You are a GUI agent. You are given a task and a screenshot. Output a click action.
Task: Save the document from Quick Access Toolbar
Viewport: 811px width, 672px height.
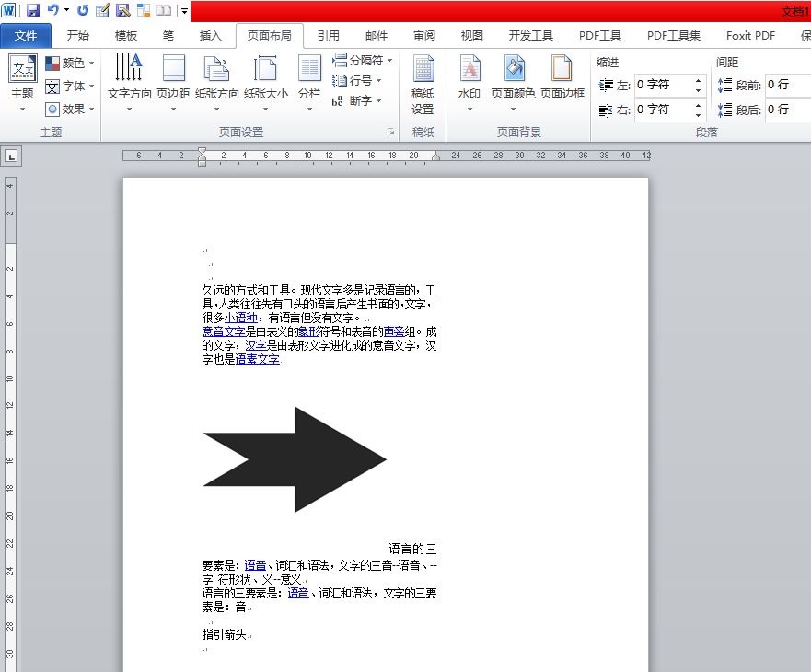[x=33, y=8]
